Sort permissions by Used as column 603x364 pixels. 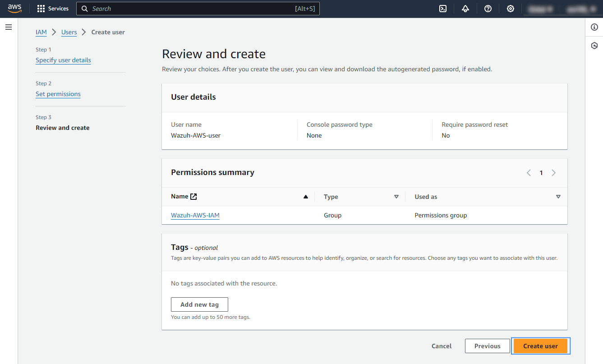click(558, 197)
